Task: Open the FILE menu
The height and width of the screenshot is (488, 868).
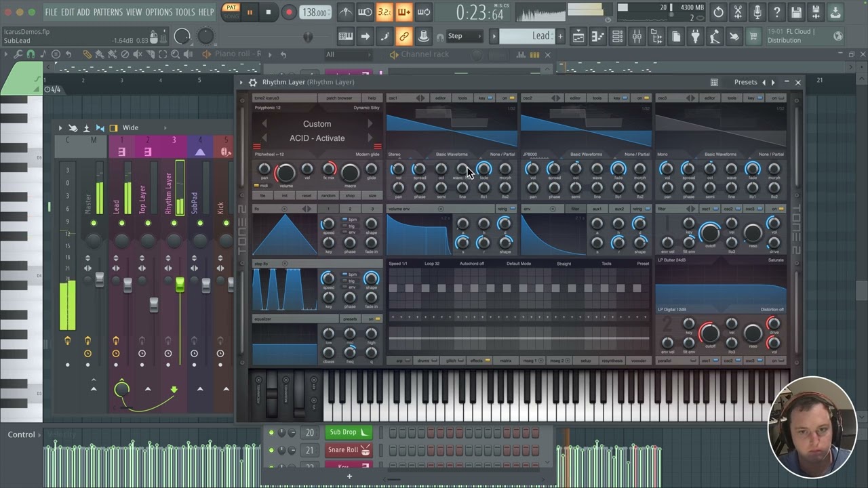Action: click(x=51, y=12)
